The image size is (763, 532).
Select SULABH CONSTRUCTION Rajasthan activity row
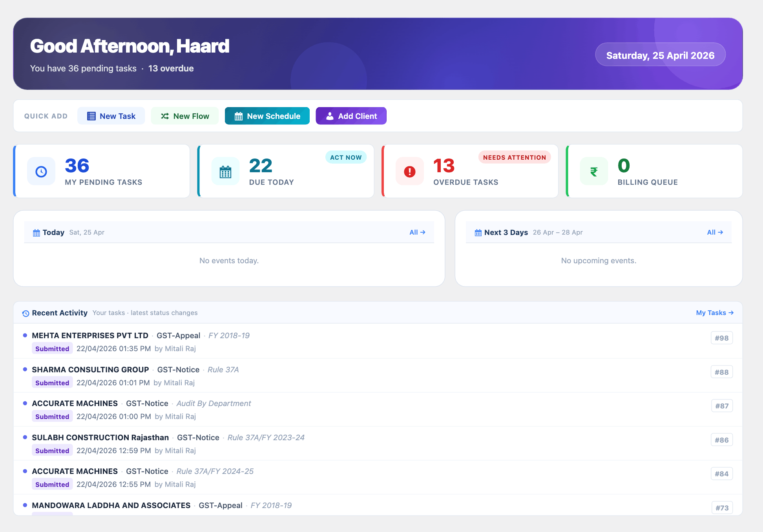(378, 443)
